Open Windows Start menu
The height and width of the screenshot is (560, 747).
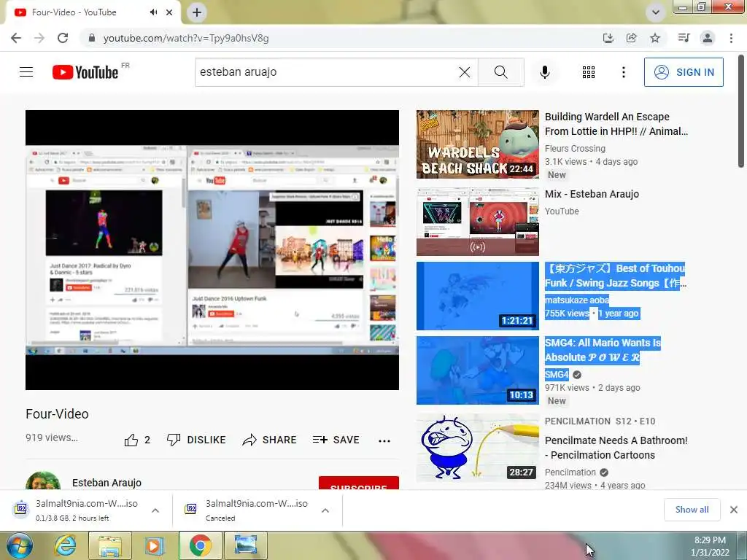coord(19,545)
